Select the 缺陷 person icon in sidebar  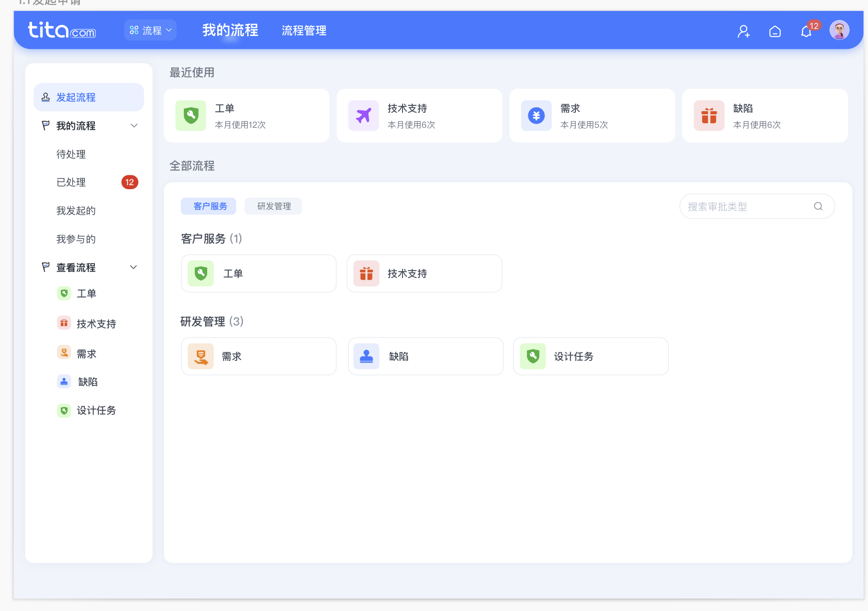[x=64, y=381]
